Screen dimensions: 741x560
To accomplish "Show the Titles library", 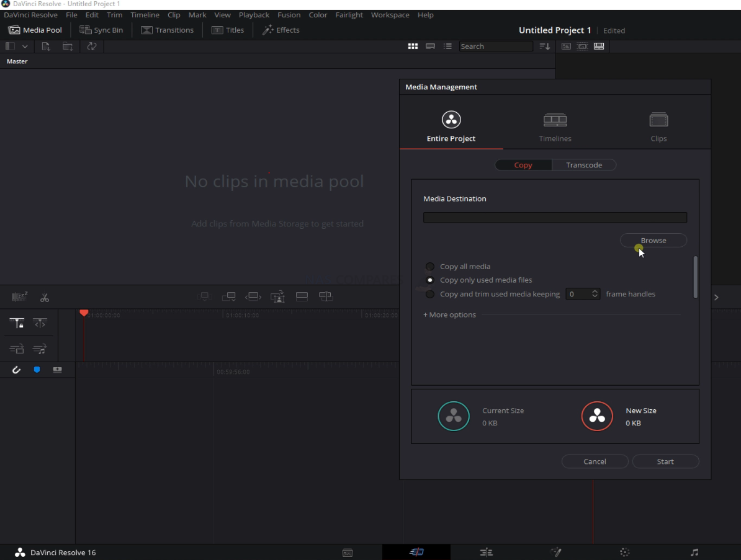I will point(228,30).
